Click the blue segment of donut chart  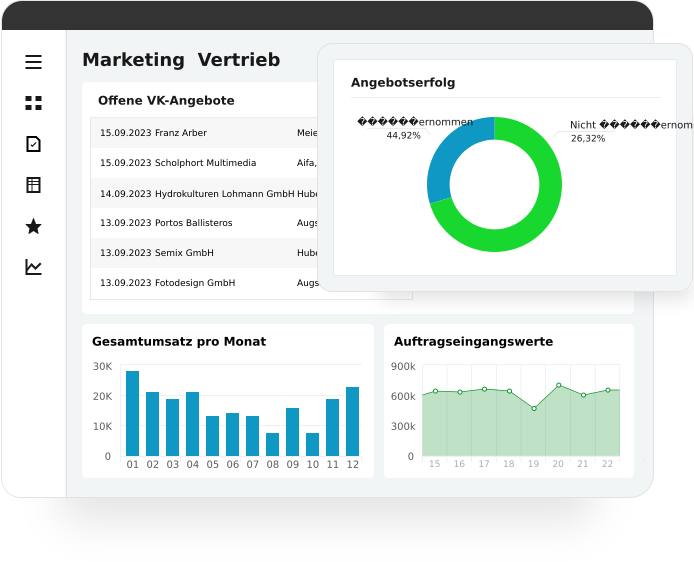pyautogui.click(x=445, y=160)
